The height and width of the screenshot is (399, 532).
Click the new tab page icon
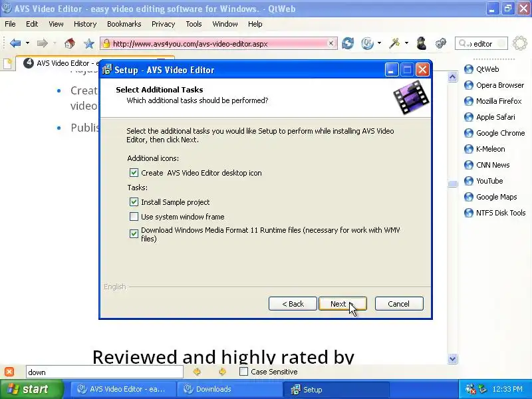coord(7,63)
